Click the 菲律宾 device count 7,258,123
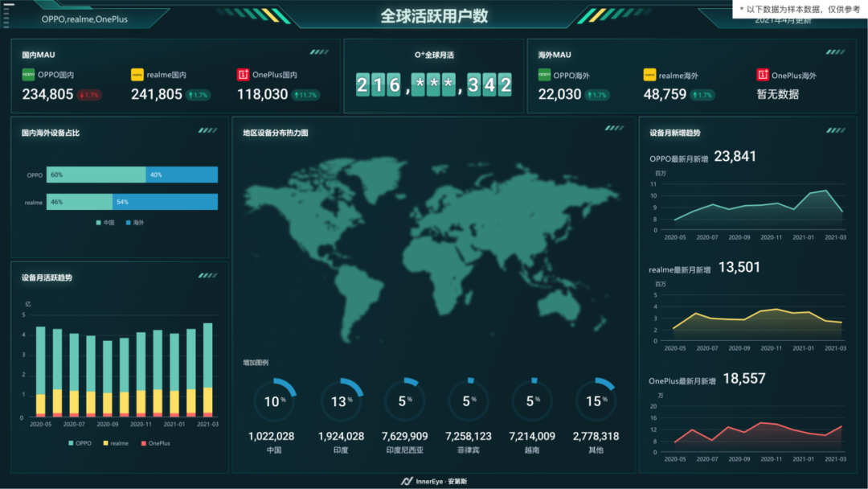868x489 pixels. (x=469, y=437)
